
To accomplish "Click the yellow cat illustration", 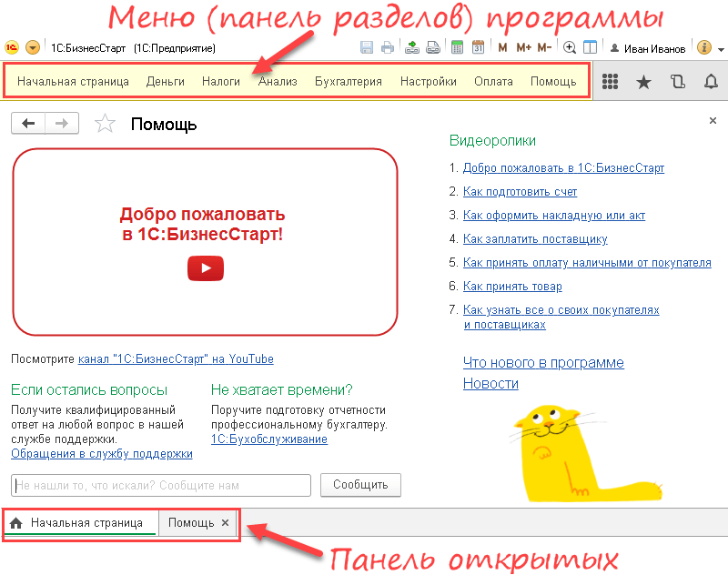I will [x=584, y=454].
